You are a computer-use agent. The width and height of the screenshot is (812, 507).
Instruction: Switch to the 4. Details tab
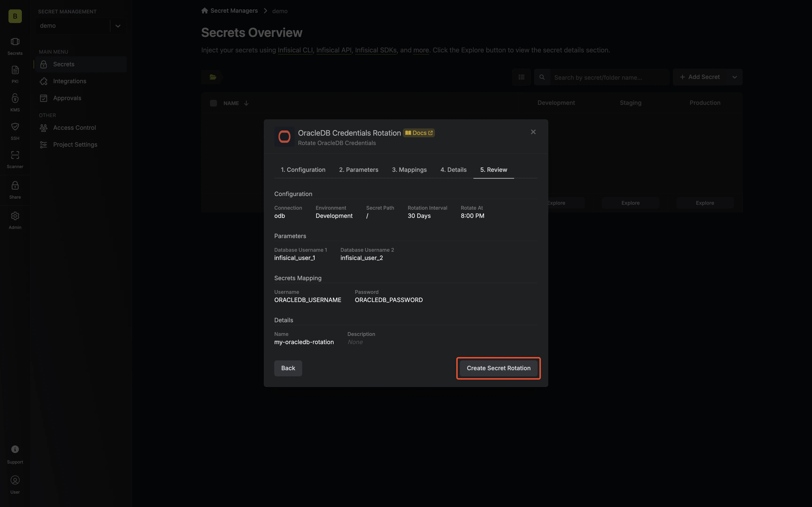453,170
